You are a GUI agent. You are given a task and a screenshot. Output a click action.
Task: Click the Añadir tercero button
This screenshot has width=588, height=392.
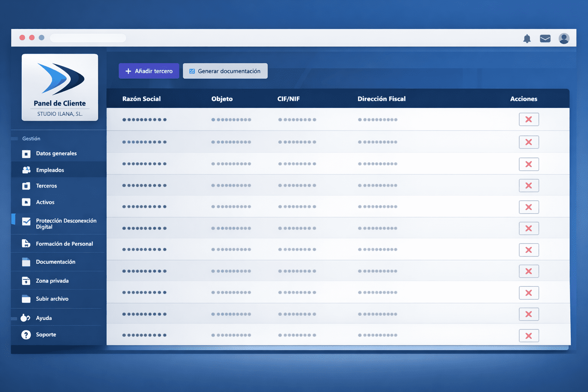coord(149,71)
